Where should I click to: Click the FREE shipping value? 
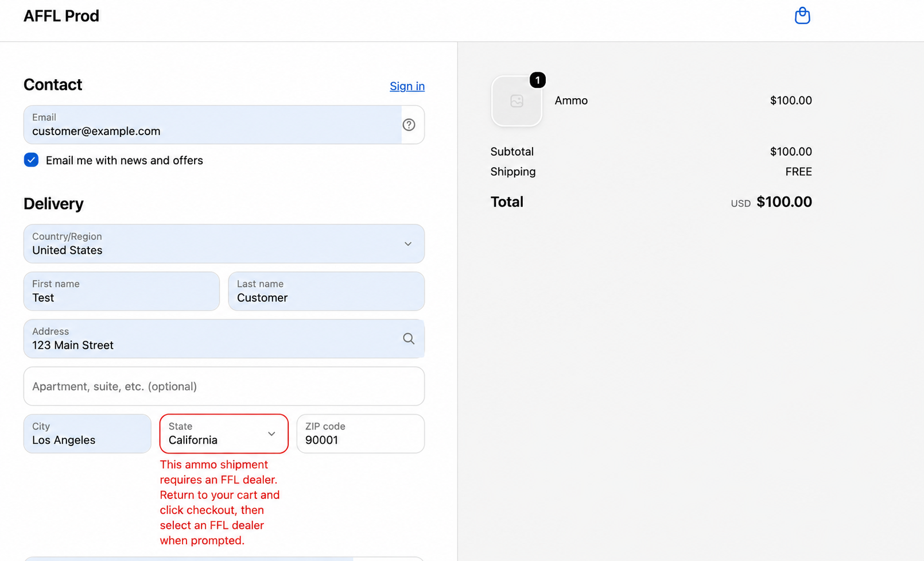click(x=798, y=172)
